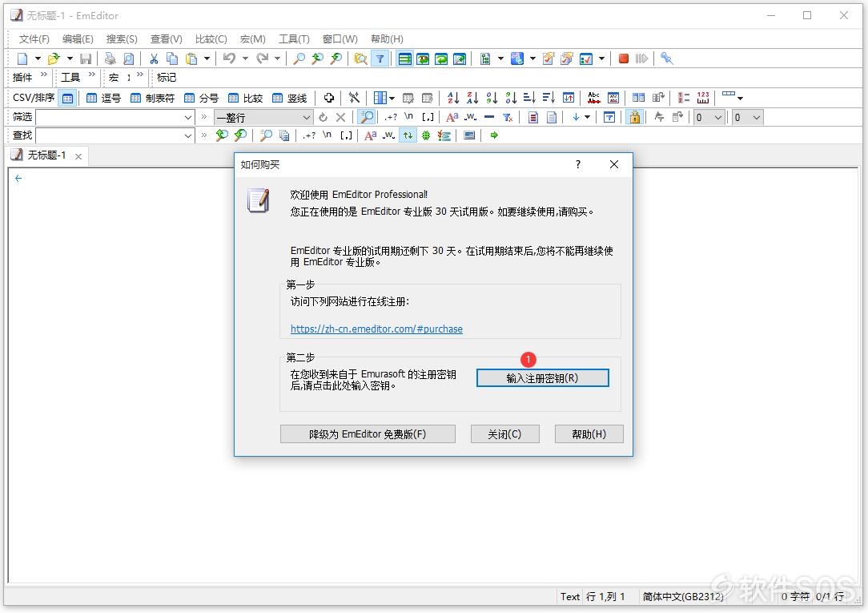Screen dimensions: 868x613
Task: Click the Delete duplicate lines Abc icon
Action: click(594, 98)
